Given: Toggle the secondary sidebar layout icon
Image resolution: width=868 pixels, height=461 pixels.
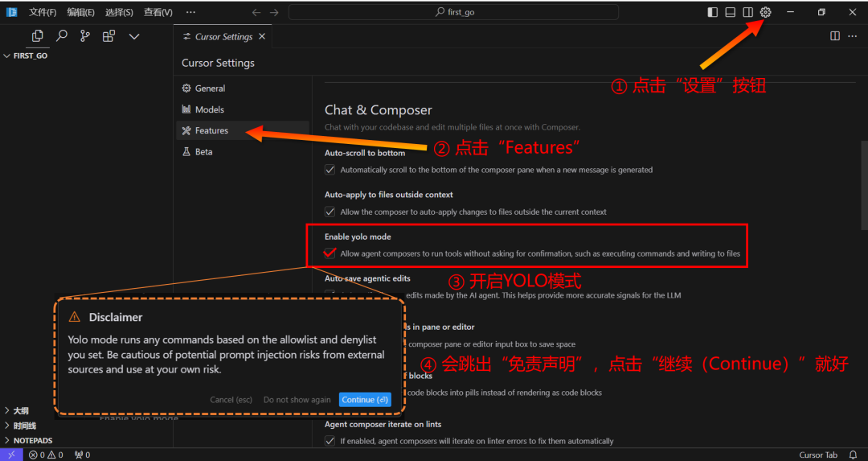Looking at the screenshot, I should click(x=748, y=12).
